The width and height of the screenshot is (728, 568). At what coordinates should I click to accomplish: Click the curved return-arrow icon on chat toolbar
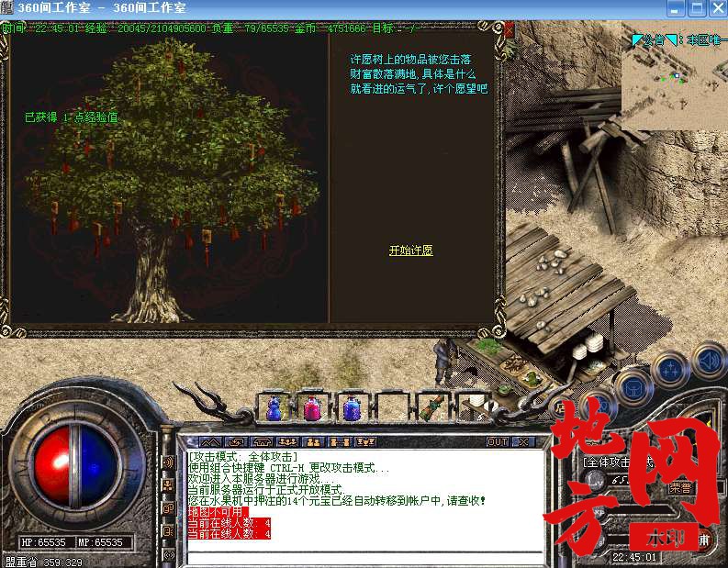tap(236, 442)
